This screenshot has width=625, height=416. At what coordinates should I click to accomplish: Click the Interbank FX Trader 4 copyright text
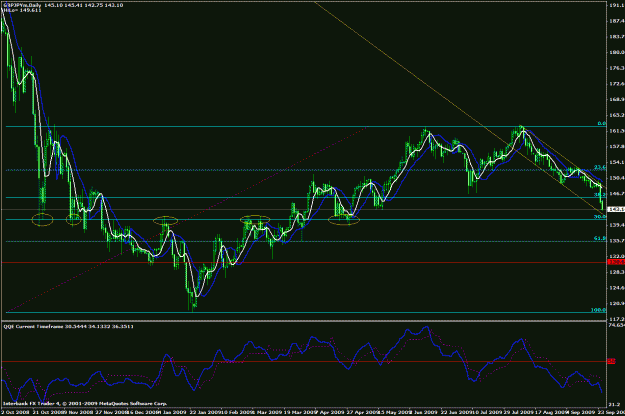[85, 404]
